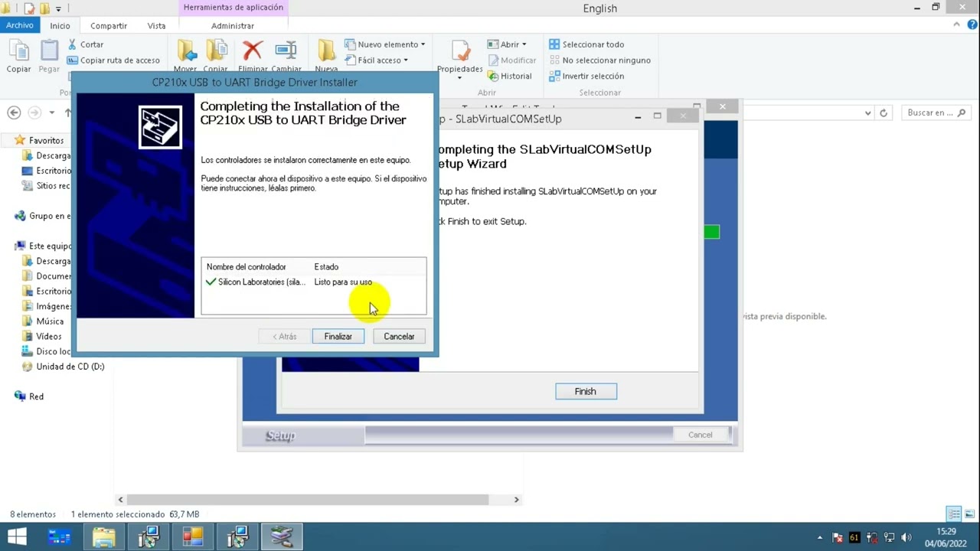Click the Silicon Laboratories driver row
Image resolution: width=980 pixels, height=551 pixels.
tap(314, 282)
